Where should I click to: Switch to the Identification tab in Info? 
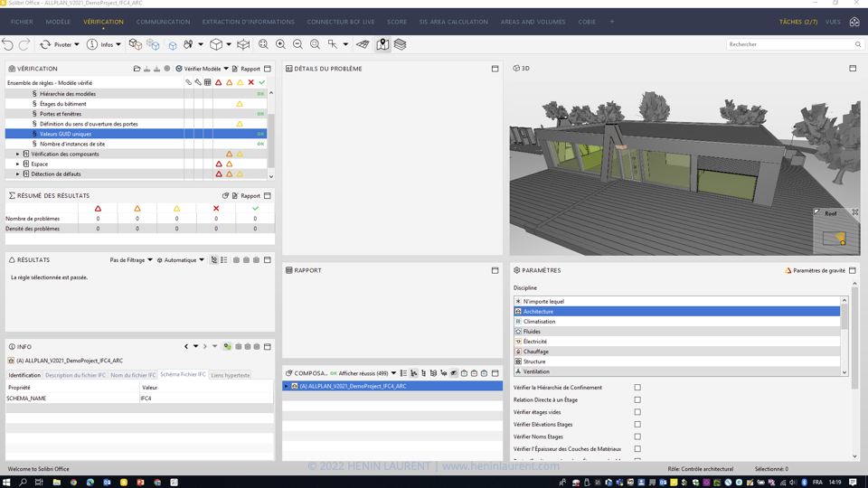click(x=24, y=375)
